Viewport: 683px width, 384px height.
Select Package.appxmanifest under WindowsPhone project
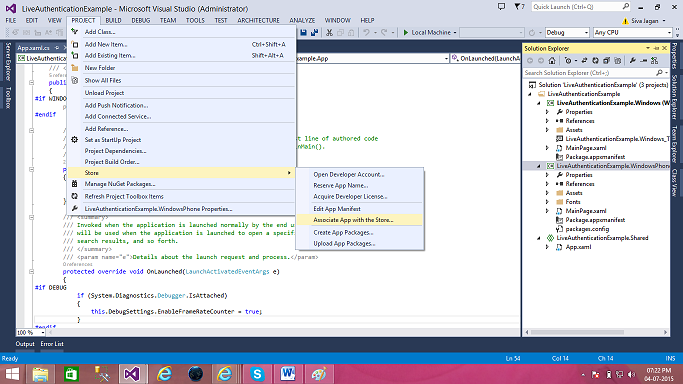(595, 220)
